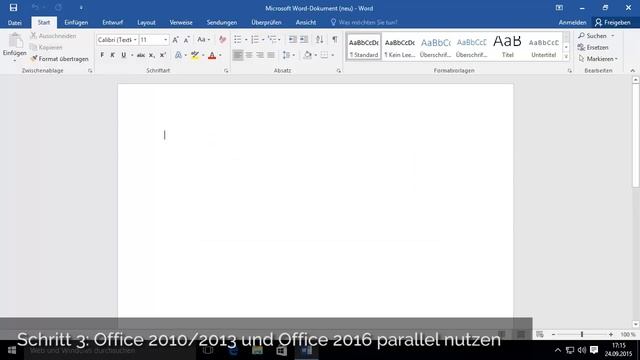Screen dimensions: 640x360
Task: Center align text
Action: 249,55
